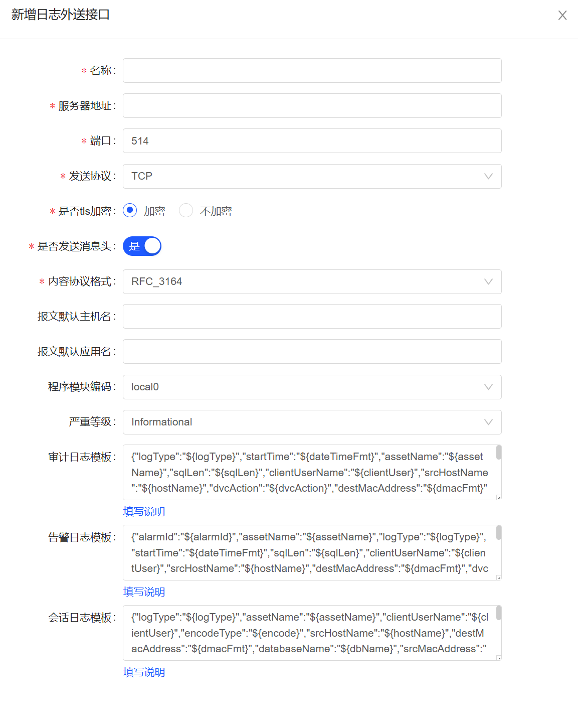Click the 告警日志模板 scrollbar thumb

point(499,533)
